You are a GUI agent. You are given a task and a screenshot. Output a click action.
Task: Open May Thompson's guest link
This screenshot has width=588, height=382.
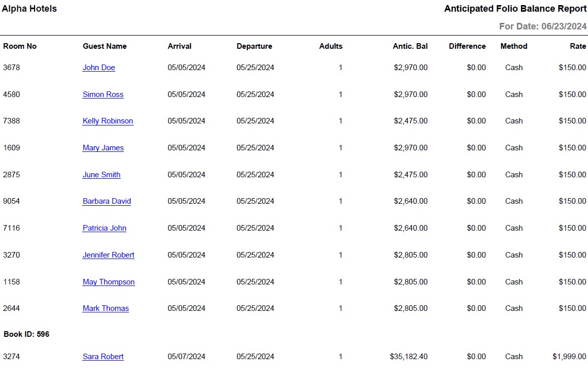coord(109,282)
